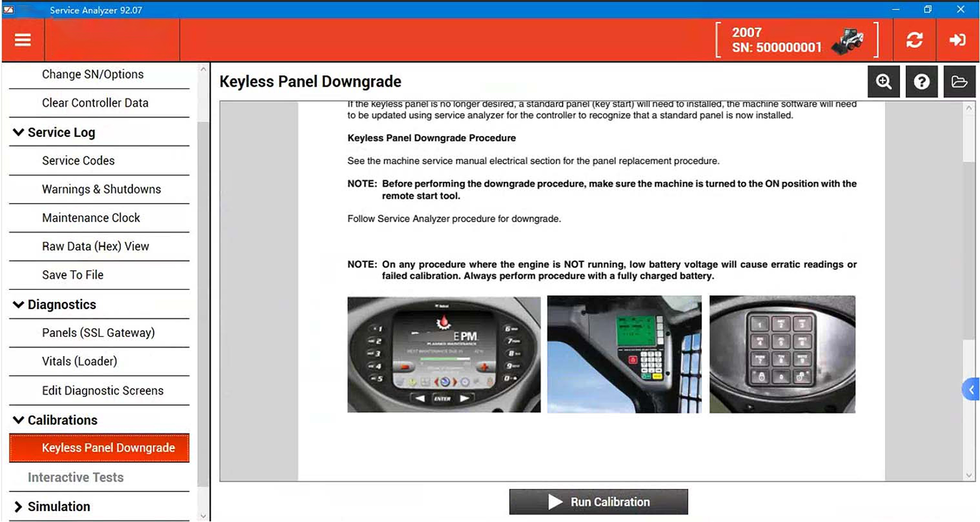980x522 pixels.
Task: Select Edit Diagnostic Screens
Action: tap(99, 391)
